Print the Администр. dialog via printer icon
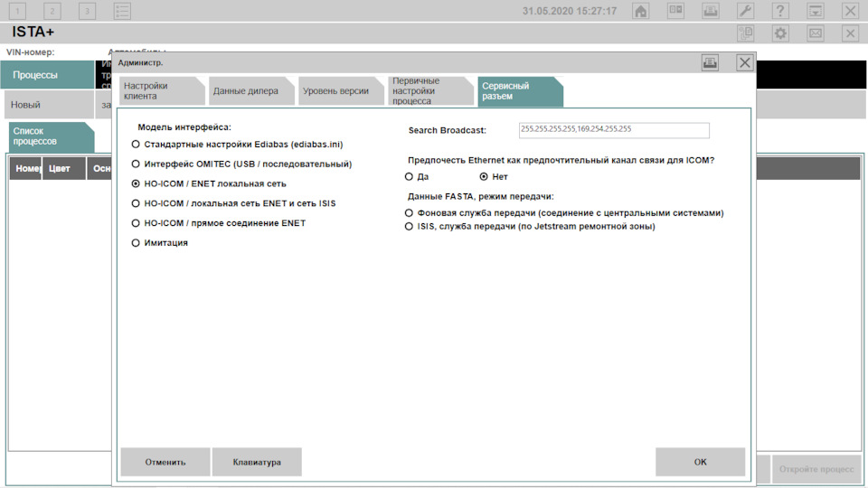This screenshot has height=488, width=868. (710, 62)
